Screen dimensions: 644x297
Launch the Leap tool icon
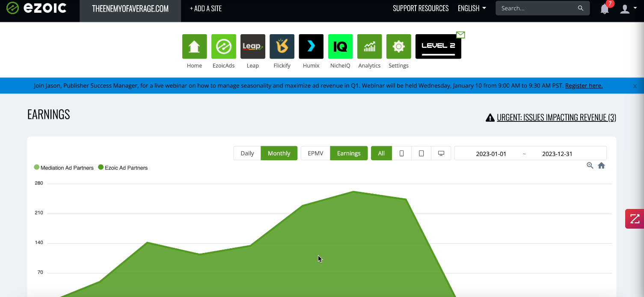(253, 47)
